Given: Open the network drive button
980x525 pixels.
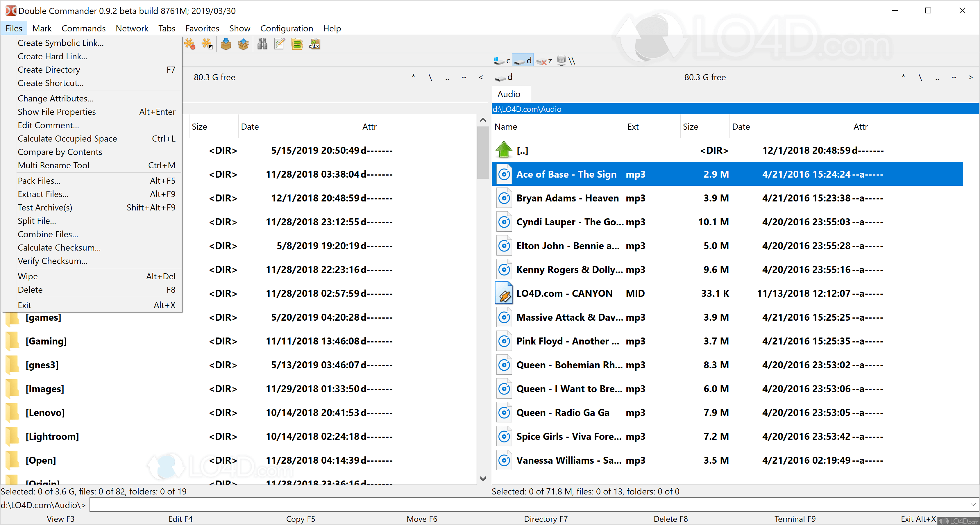Looking at the screenshot, I should [566, 61].
